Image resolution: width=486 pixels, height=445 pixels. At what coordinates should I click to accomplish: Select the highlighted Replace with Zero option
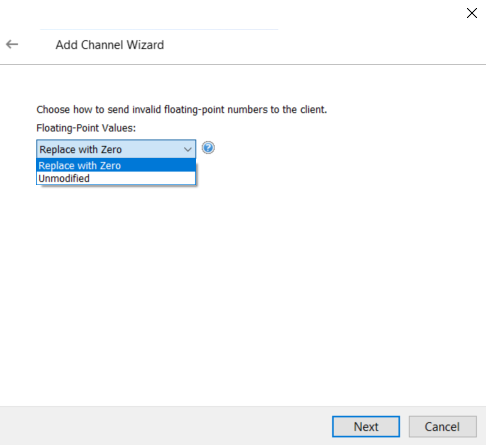click(x=116, y=165)
